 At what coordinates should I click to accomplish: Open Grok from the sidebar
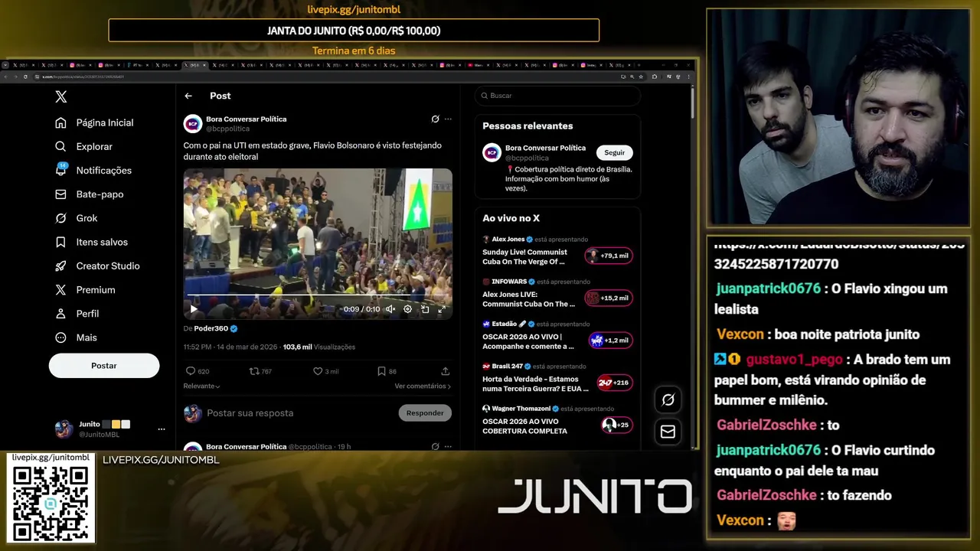[x=76, y=218]
